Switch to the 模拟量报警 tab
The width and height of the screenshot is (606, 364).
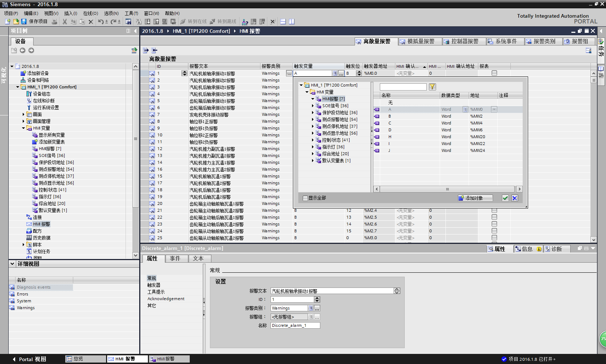coord(420,41)
